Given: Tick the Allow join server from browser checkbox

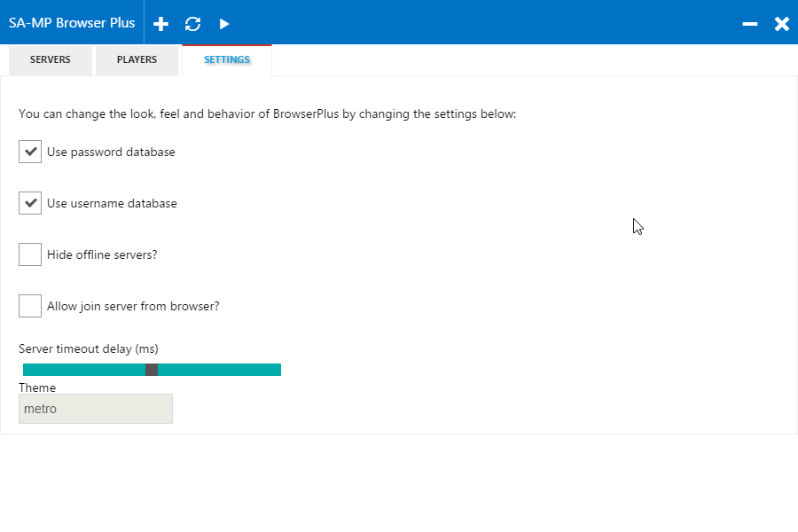Looking at the screenshot, I should 30,306.
